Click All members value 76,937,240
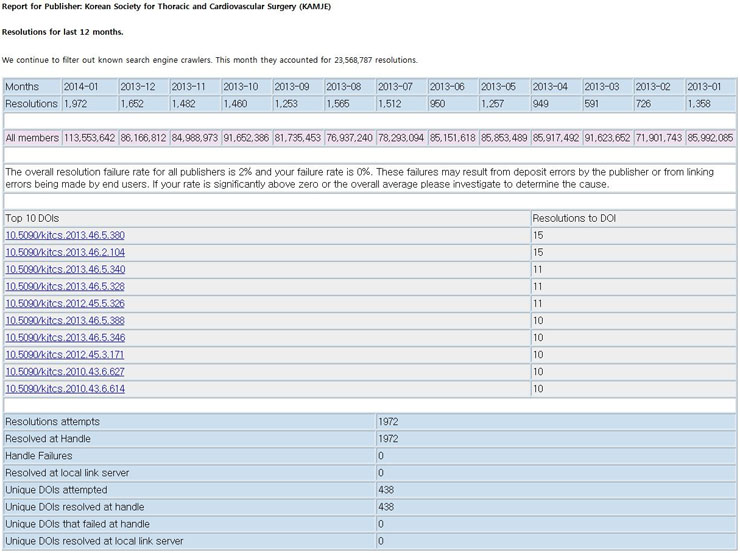This screenshot has height=553, width=740. 350,138
